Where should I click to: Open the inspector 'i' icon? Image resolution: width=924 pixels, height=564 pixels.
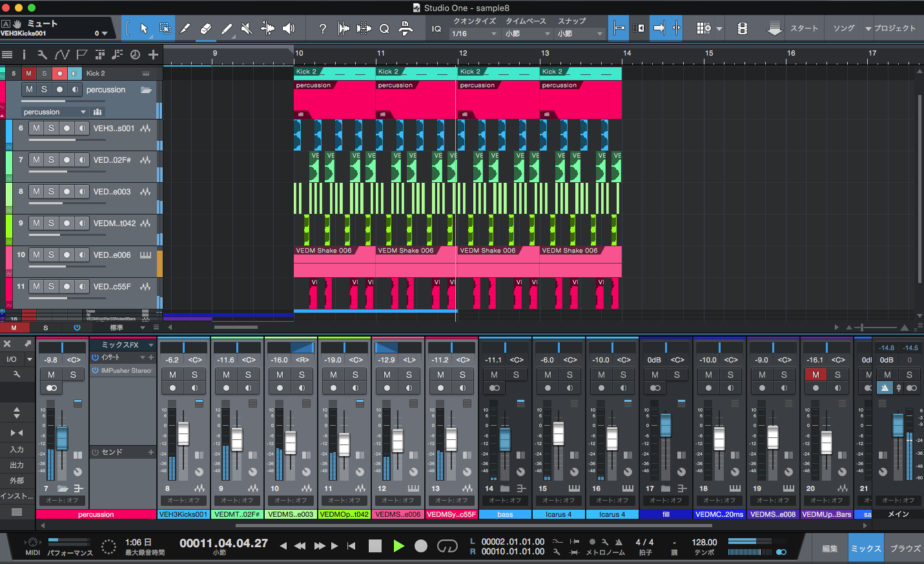(x=24, y=55)
